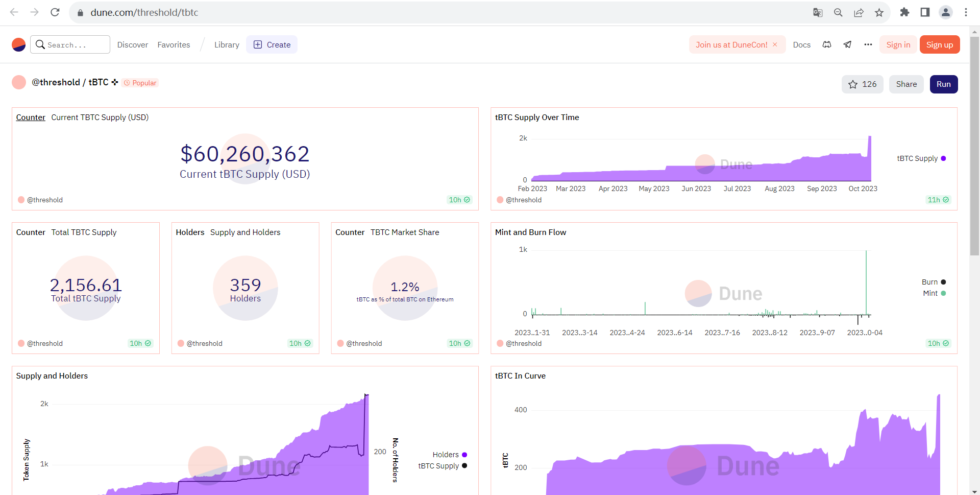Click the @threshold dashboard owner name
The height and width of the screenshot is (495, 980).
click(x=56, y=82)
